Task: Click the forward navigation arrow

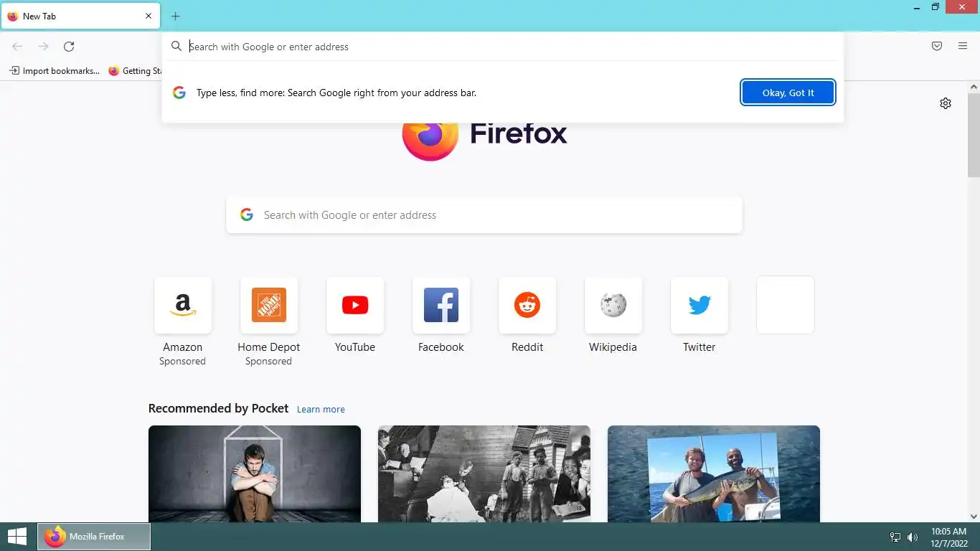Action: (43, 47)
